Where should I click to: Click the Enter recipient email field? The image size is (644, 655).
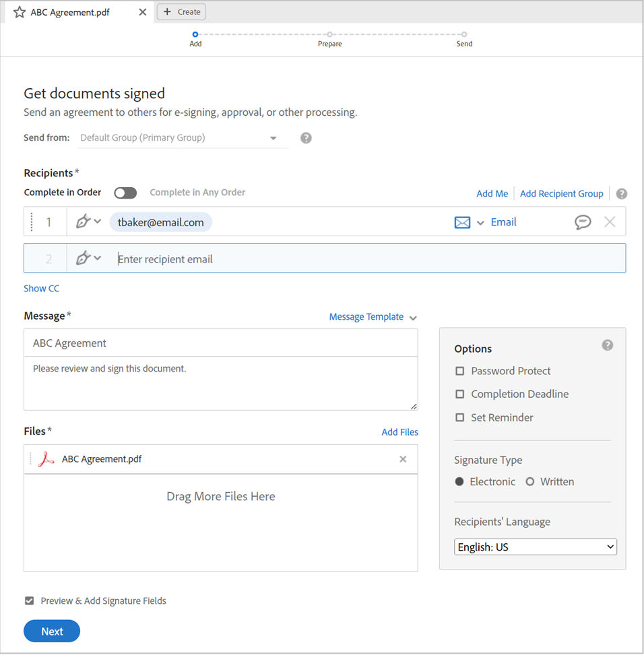pos(202,258)
